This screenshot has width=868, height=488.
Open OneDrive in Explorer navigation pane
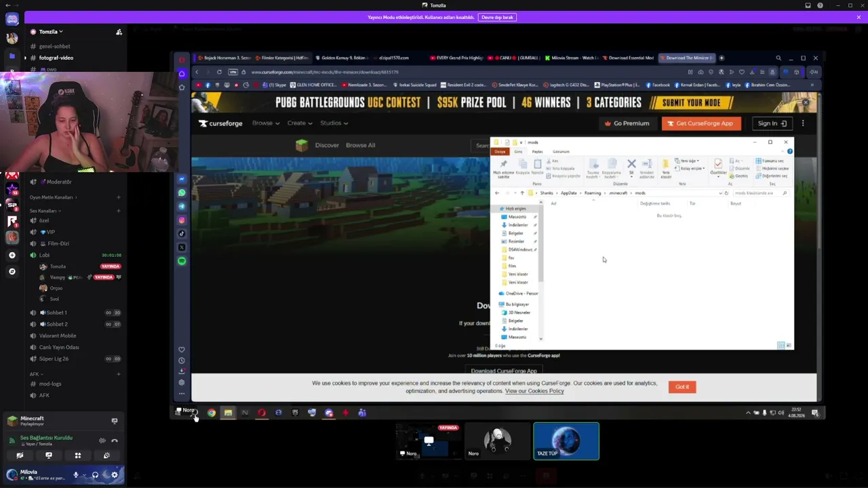coord(519,293)
